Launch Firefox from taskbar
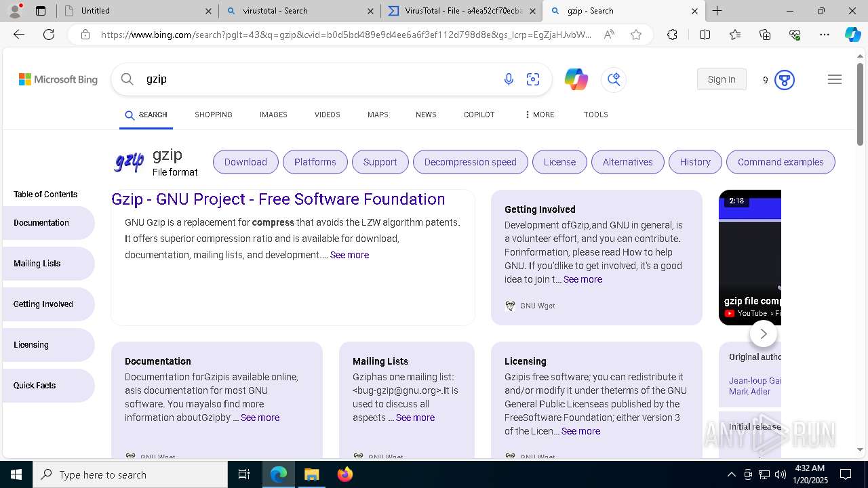Viewport: 868px width, 488px height. (345, 474)
